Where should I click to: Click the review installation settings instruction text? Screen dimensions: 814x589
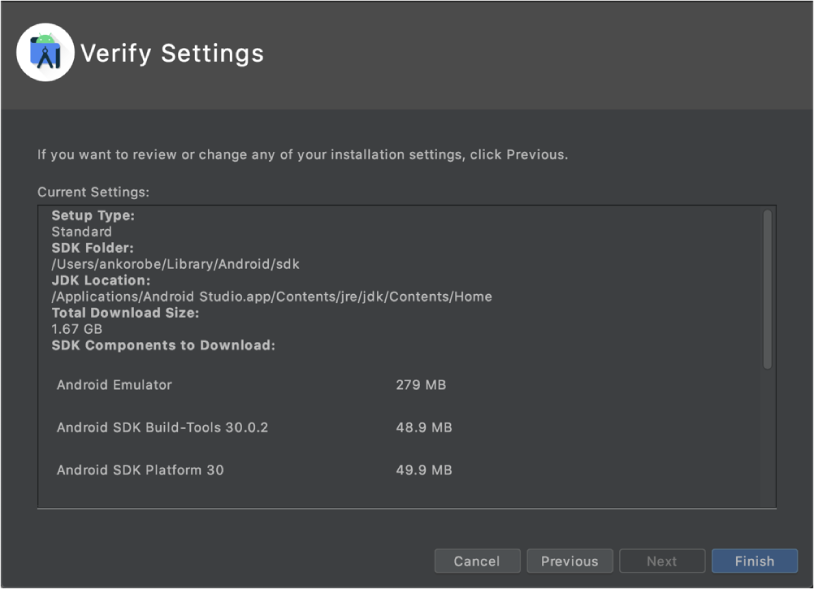(303, 155)
